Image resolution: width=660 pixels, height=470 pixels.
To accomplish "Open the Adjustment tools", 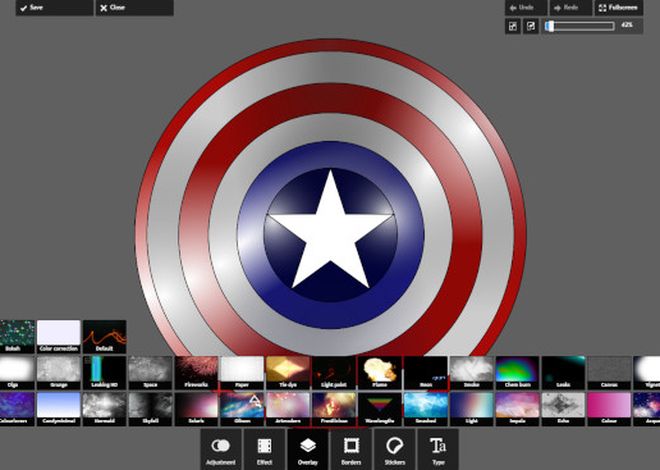I will (x=221, y=450).
